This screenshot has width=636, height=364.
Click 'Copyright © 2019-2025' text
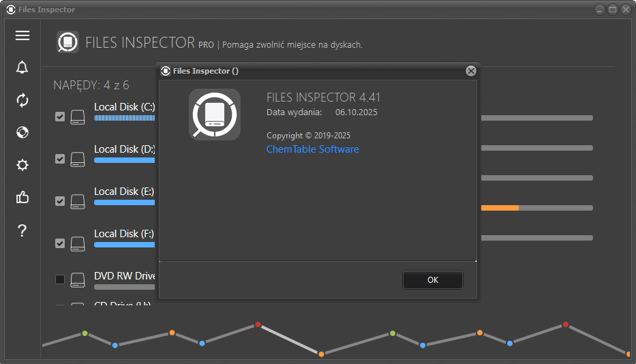[x=308, y=136]
